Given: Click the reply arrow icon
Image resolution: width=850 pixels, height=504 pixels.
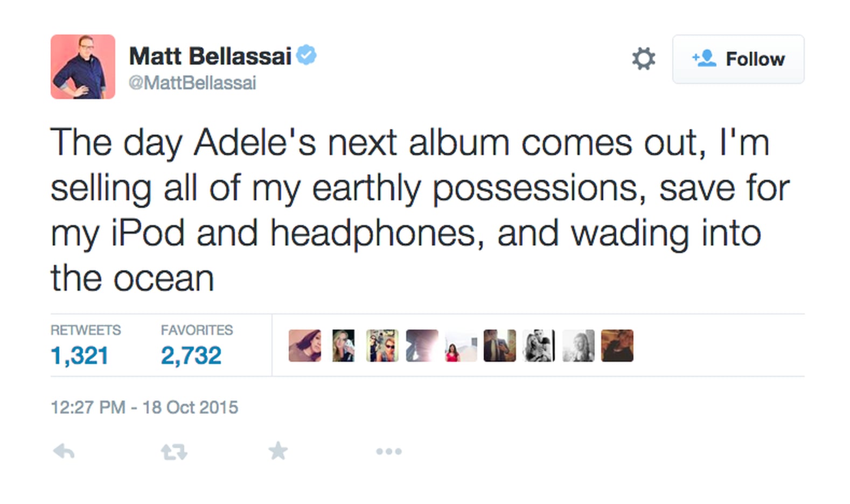Looking at the screenshot, I should [x=63, y=451].
